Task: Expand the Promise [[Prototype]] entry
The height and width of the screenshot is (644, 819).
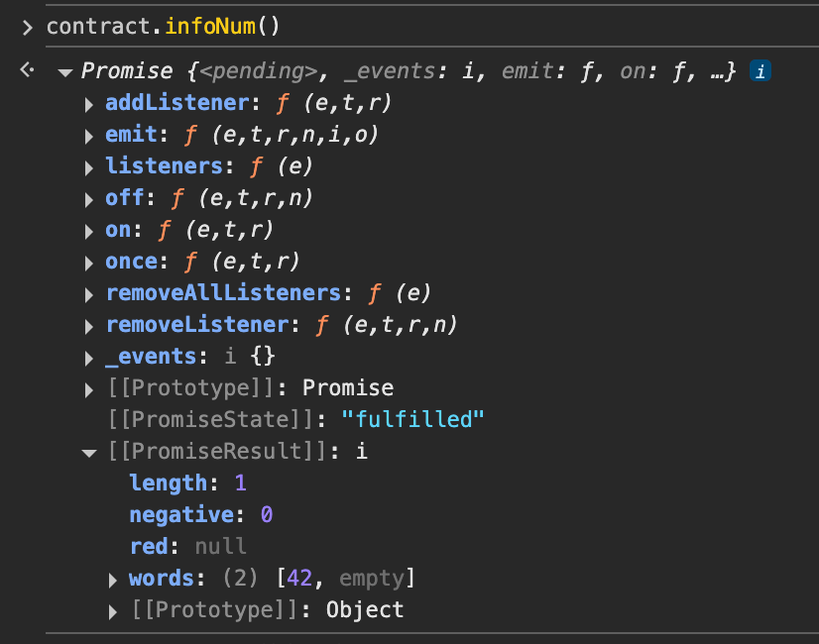Action: pos(89,389)
